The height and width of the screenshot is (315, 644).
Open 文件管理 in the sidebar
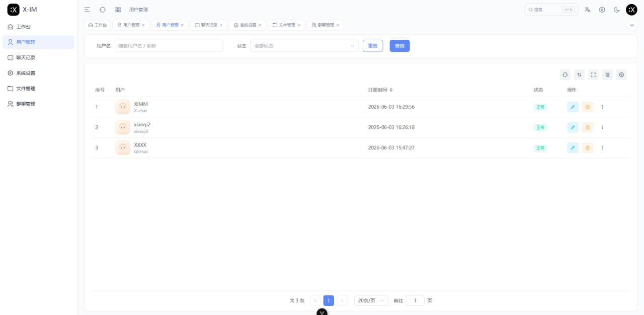(39, 89)
